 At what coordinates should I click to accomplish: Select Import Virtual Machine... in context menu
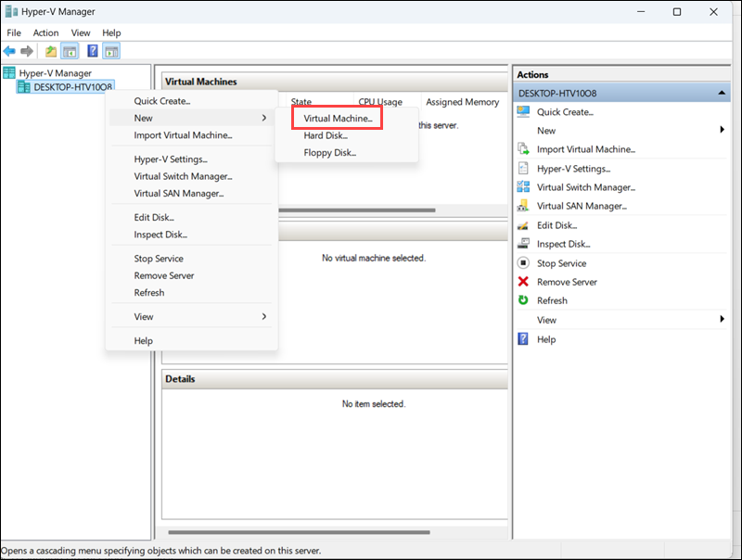click(183, 135)
